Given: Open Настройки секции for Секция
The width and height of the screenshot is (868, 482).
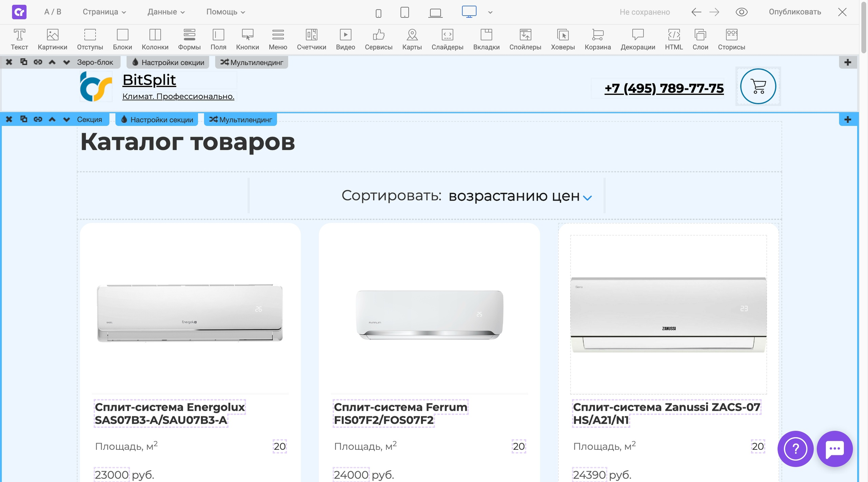Looking at the screenshot, I should pos(157,120).
